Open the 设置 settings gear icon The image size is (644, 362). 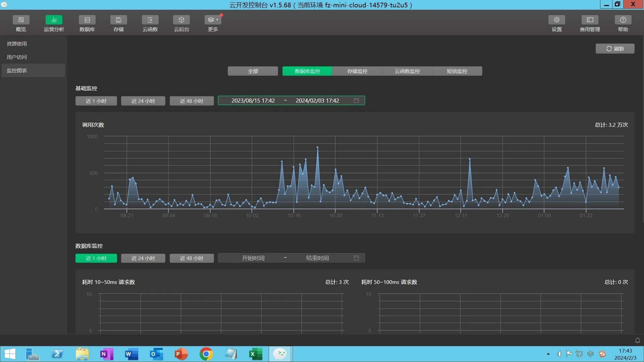tap(556, 20)
